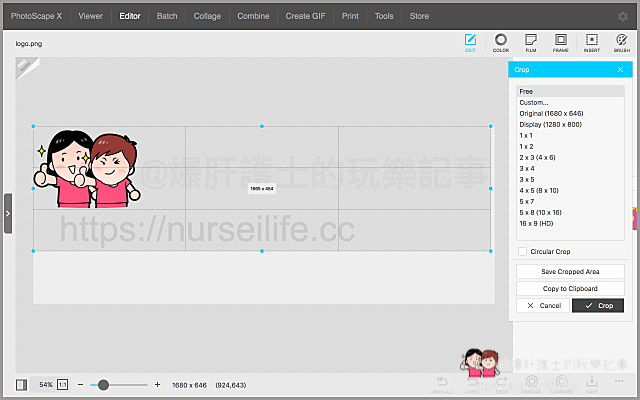Image resolution: width=640 pixels, height=400 pixels.
Task: Select the 5 x 7 crop ratio
Action: [x=570, y=202]
